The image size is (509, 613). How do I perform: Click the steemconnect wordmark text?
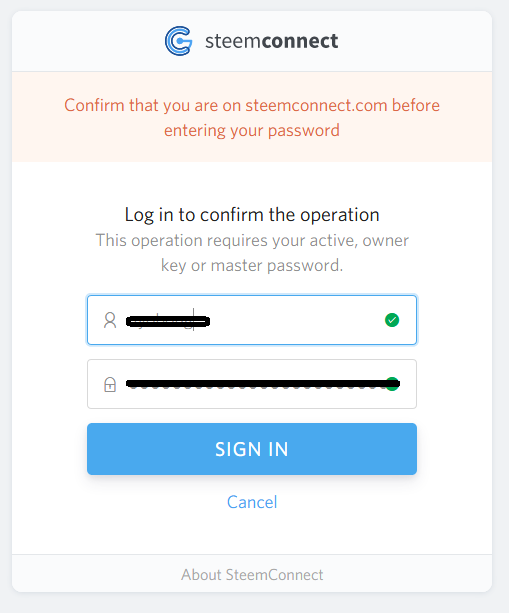[272, 41]
